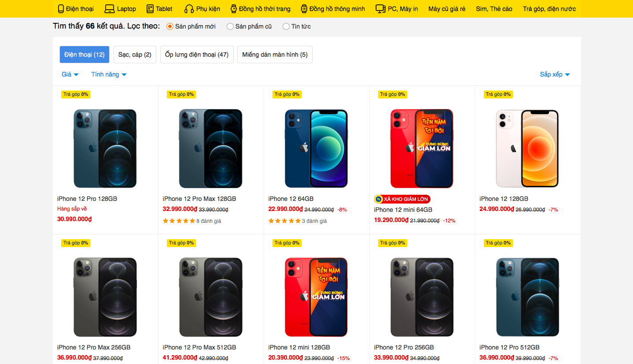Viewport: 633px width, 364px height.
Task: Open the Đồng hồ thời trang watch icon
Action: tap(234, 9)
